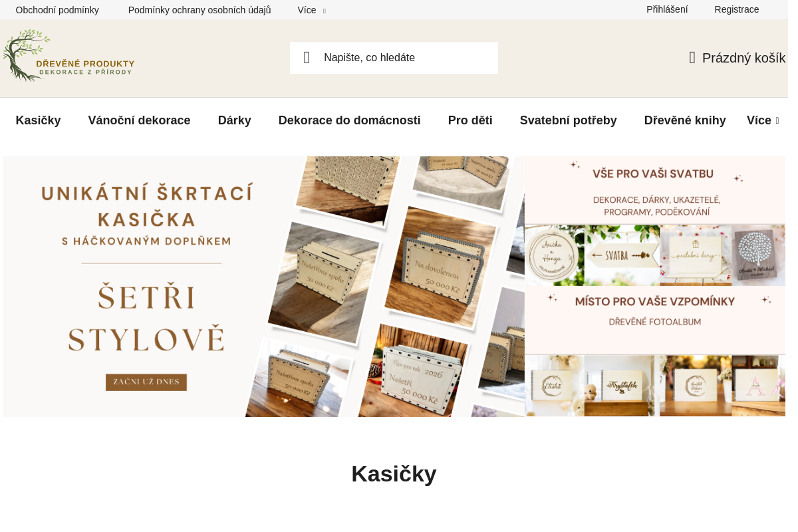Click the Přihlášení link
The image size is (798, 532).
coord(667,9)
